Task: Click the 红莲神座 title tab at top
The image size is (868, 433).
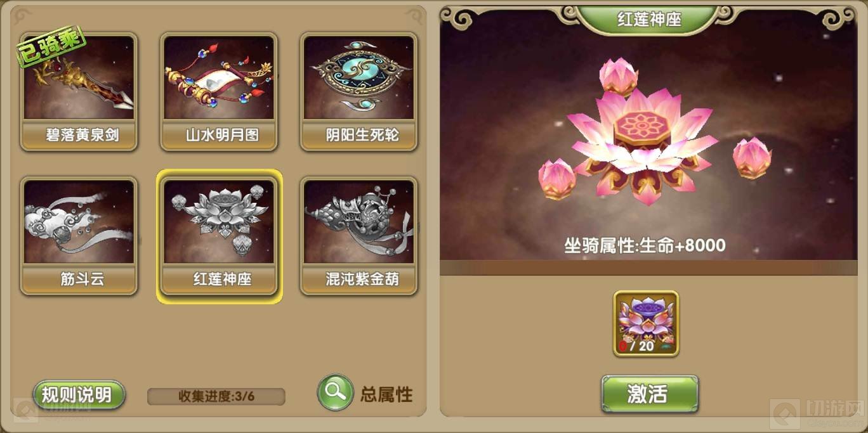Action: (x=649, y=19)
